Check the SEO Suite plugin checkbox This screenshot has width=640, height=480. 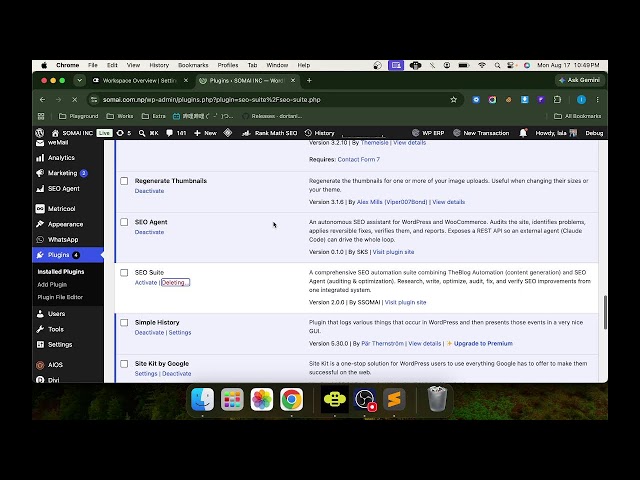[124, 273]
